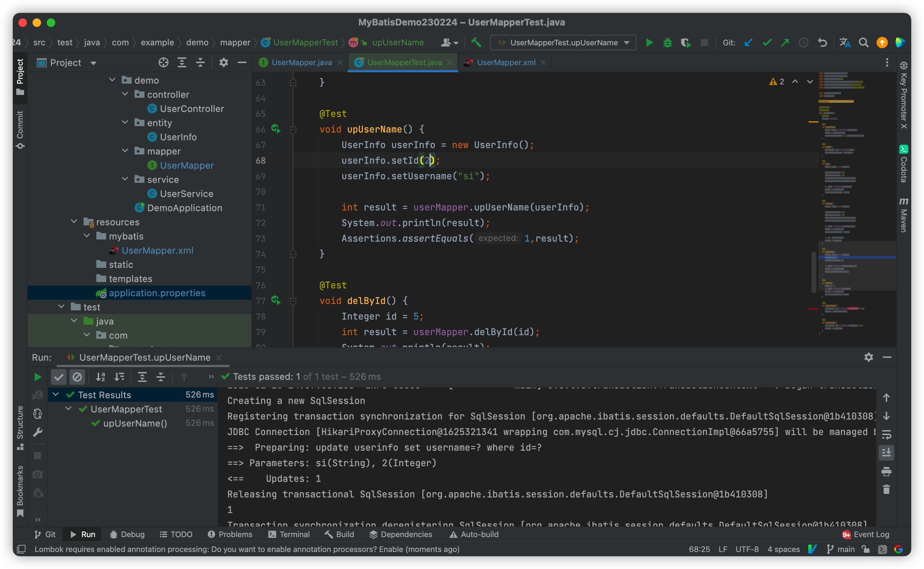This screenshot has height=569, width=924.
Task: Toggle show ignored tests button
Action: click(77, 377)
